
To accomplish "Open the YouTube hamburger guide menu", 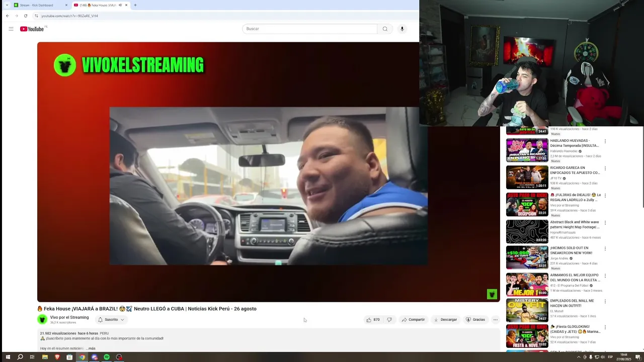I will click(11, 29).
